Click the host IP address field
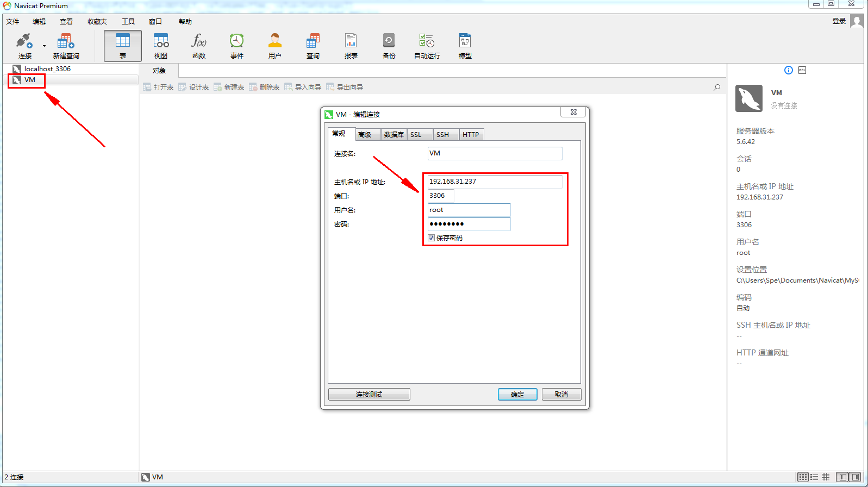 click(x=495, y=182)
